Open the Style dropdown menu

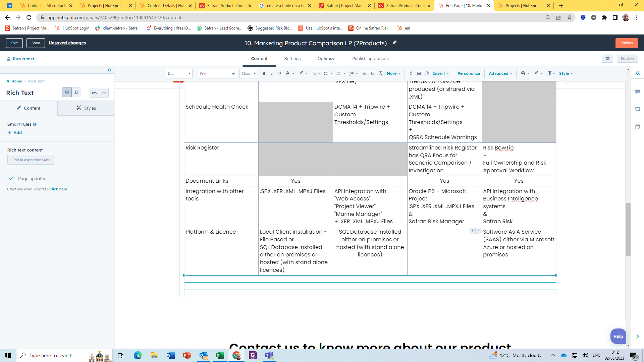[x=566, y=73]
